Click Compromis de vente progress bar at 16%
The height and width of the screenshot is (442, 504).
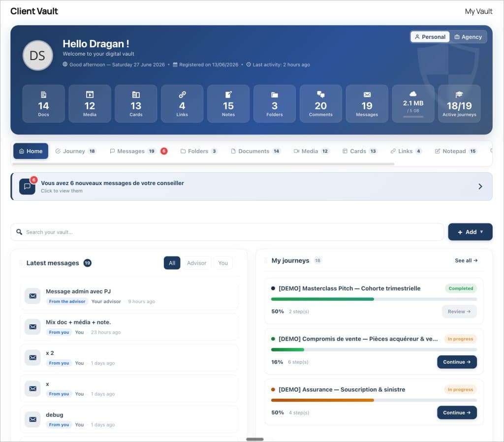click(x=374, y=349)
